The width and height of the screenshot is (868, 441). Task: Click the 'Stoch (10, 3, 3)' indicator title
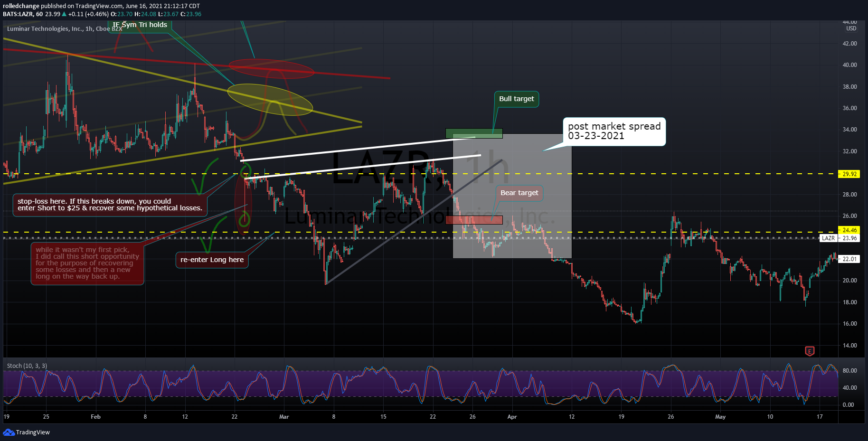tap(27, 366)
